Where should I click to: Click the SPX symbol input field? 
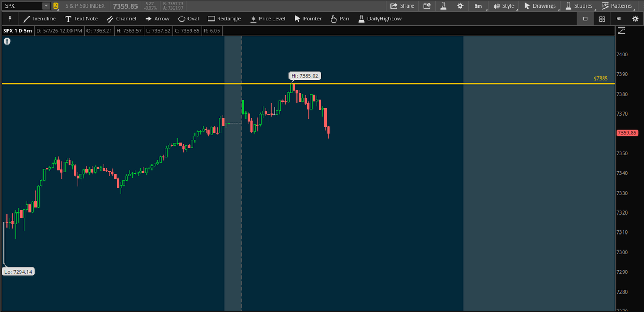tap(23, 6)
